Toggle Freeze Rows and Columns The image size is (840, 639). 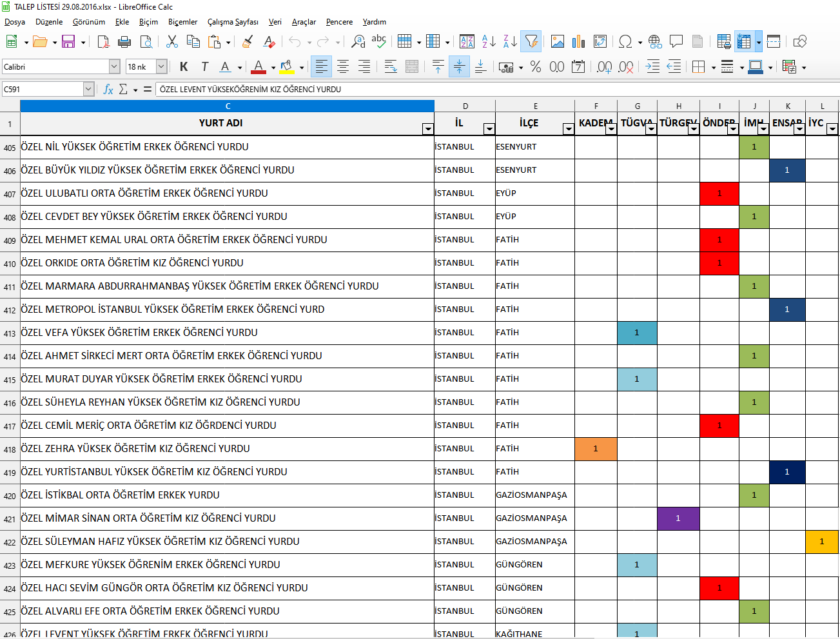coord(744,42)
